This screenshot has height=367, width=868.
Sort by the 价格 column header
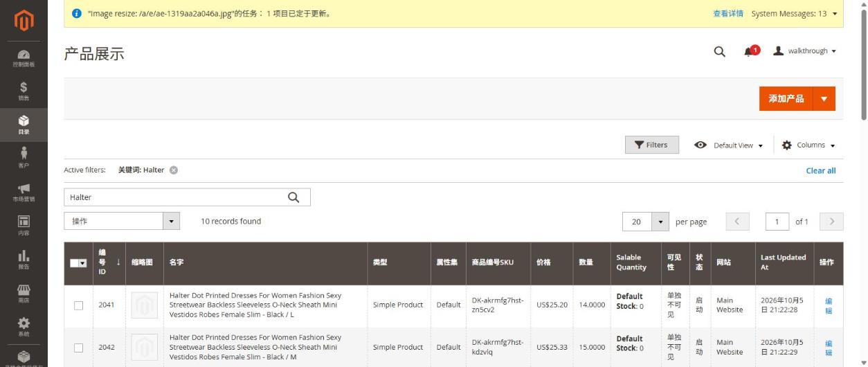pos(552,263)
